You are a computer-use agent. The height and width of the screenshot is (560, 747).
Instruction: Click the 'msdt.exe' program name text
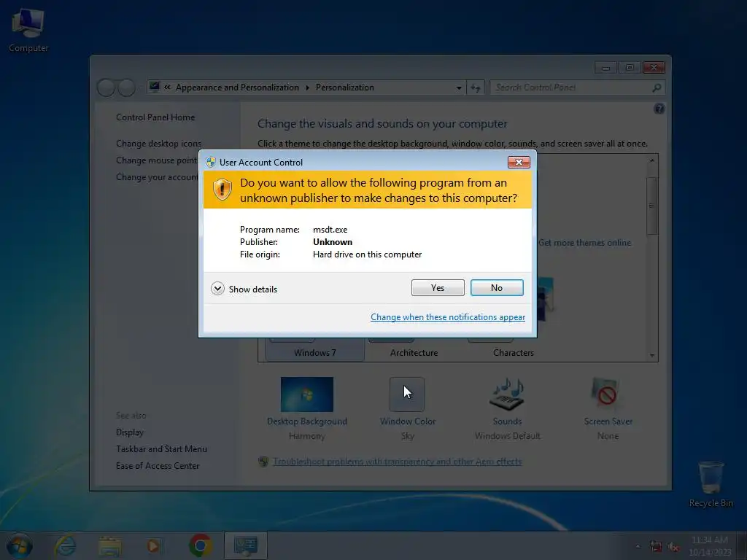330,230
